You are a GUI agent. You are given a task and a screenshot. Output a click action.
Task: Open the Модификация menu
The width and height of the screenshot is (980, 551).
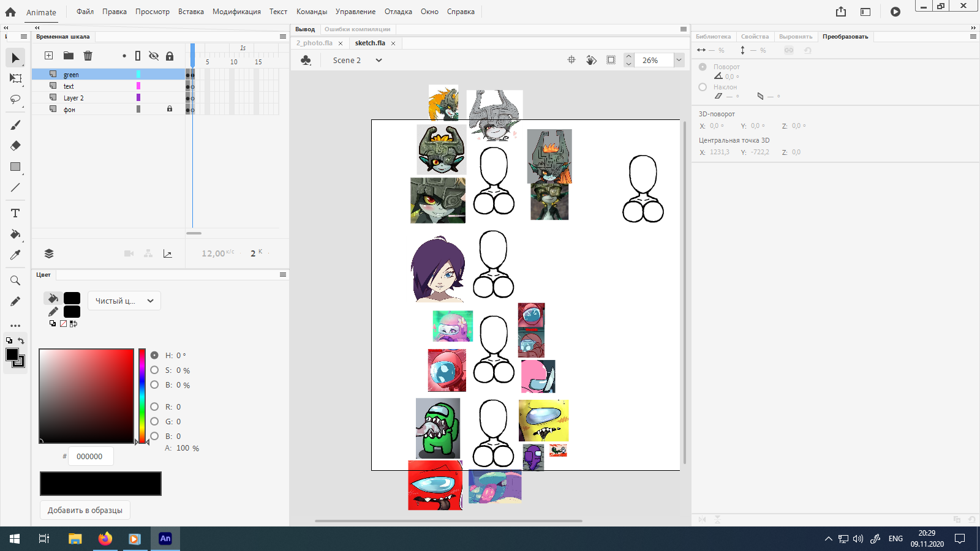(236, 12)
